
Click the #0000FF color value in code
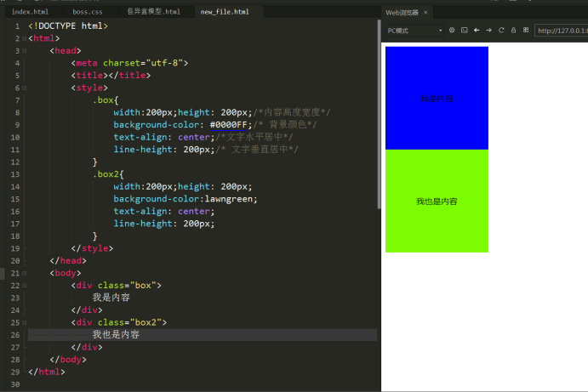click(228, 125)
